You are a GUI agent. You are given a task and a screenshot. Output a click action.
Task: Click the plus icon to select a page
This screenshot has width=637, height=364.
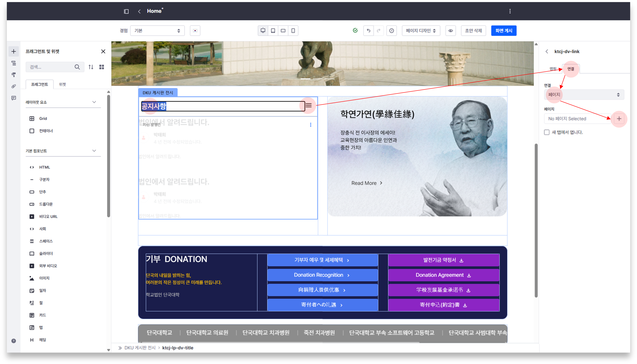coord(619,119)
